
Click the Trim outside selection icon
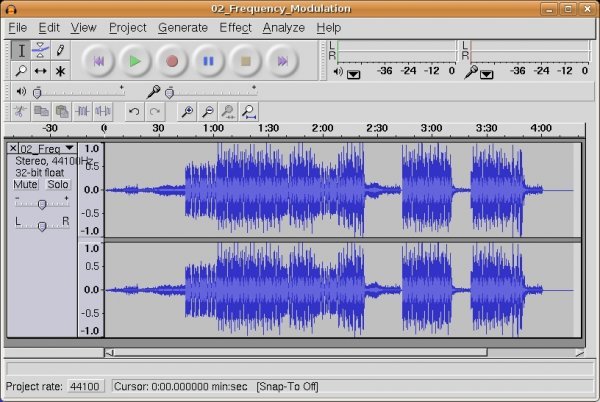(82, 112)
